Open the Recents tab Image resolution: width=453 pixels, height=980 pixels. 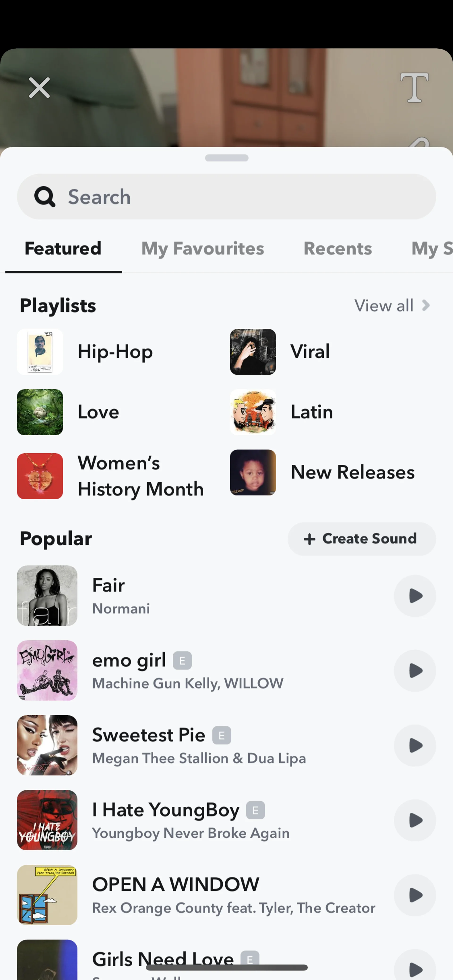pyautogui.click(x=337, y=249)
